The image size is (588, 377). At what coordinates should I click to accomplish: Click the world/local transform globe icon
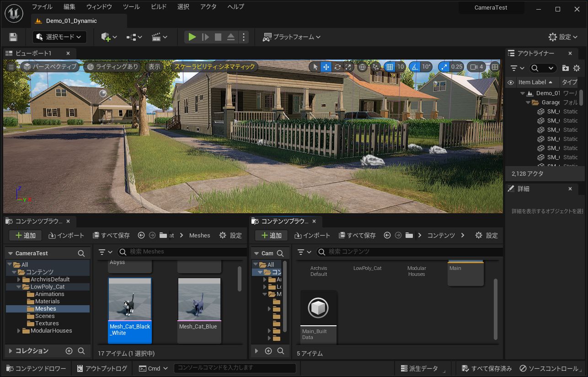coord(362,66)
